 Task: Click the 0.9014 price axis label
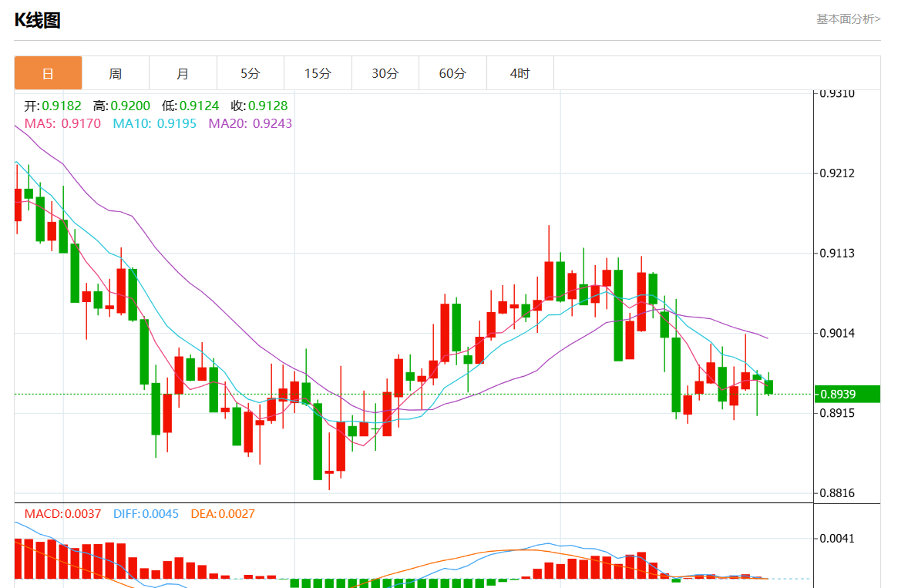point(837,333)
